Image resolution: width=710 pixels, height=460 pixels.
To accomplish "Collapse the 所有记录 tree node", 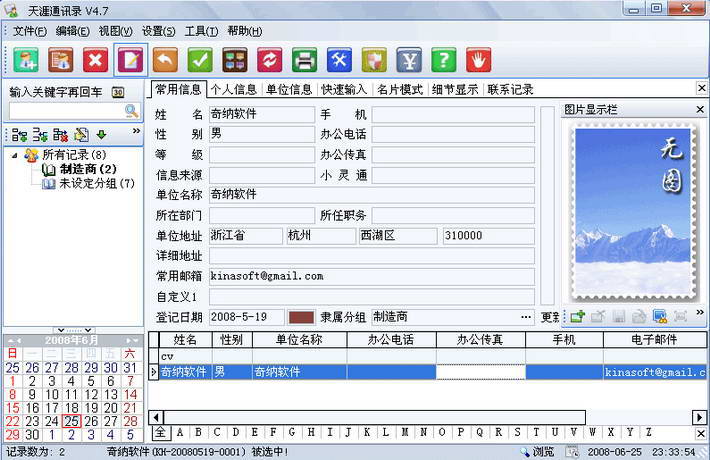I will click(13, 155).
